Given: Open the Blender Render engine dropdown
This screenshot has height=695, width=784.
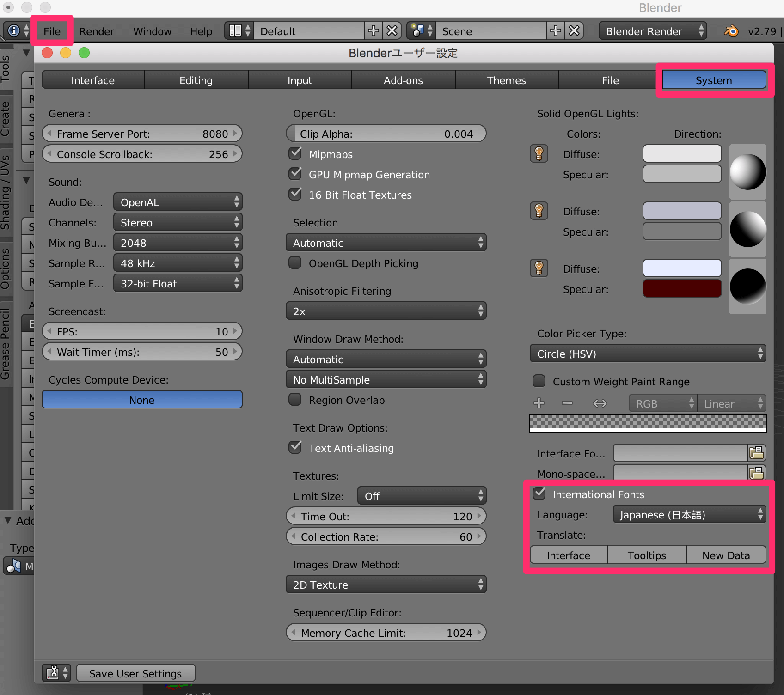Looking at the screenshot, I should 653,31.
